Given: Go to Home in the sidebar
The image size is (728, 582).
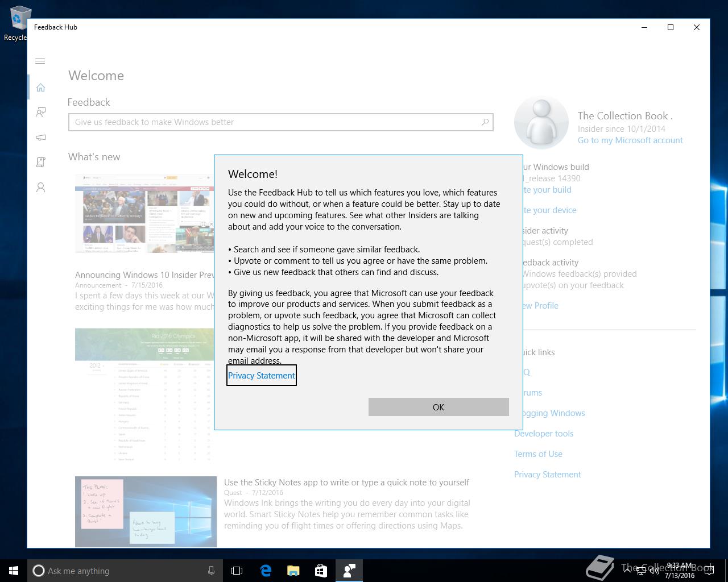Looking at the screenshot, I should coord(40,88).
